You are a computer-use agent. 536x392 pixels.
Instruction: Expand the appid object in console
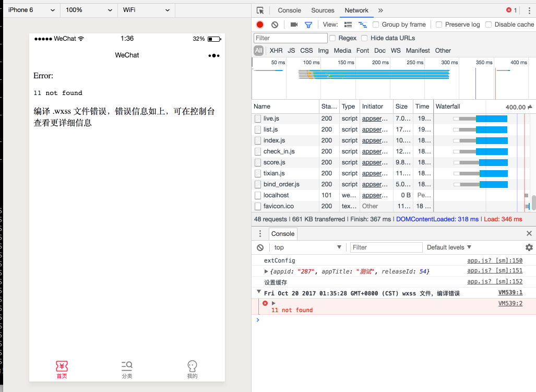click(266, 271)
